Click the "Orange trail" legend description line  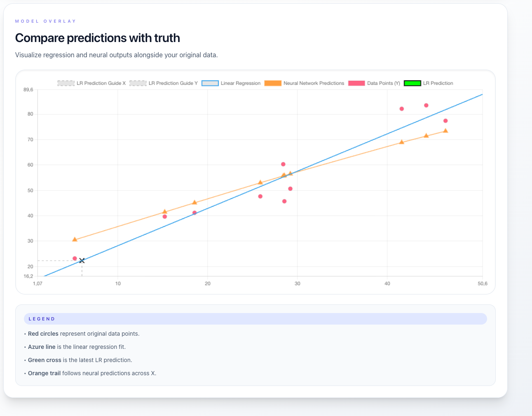click(x=92, y=373)
